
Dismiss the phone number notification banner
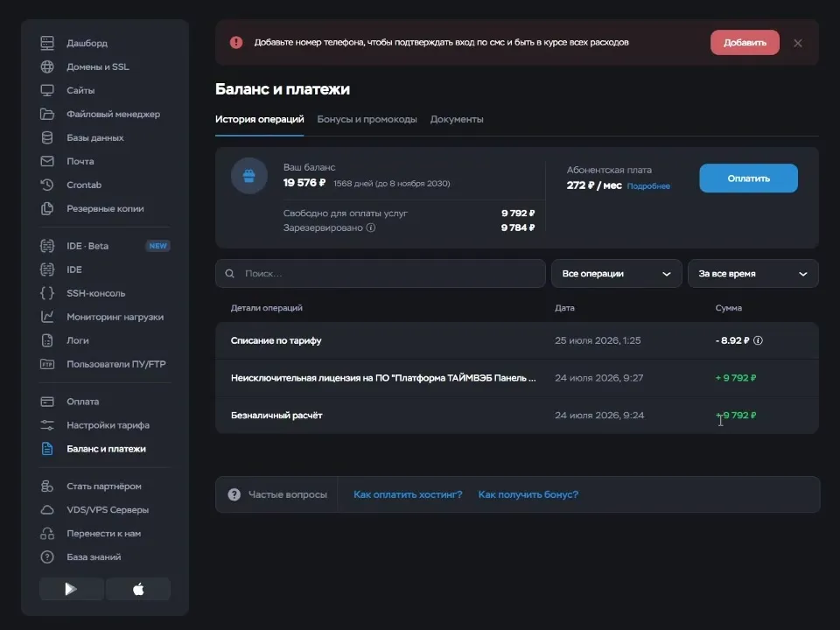pos(798,43)
